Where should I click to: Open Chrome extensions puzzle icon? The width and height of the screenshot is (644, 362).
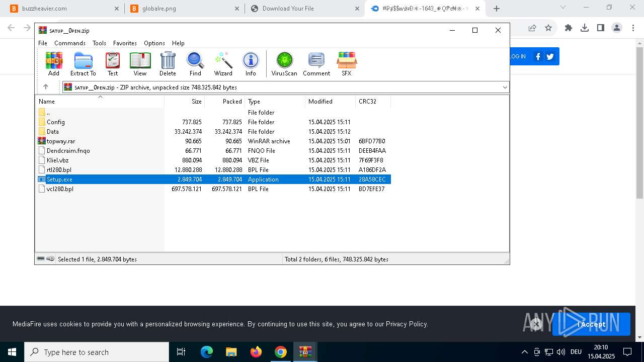[569, 28]
